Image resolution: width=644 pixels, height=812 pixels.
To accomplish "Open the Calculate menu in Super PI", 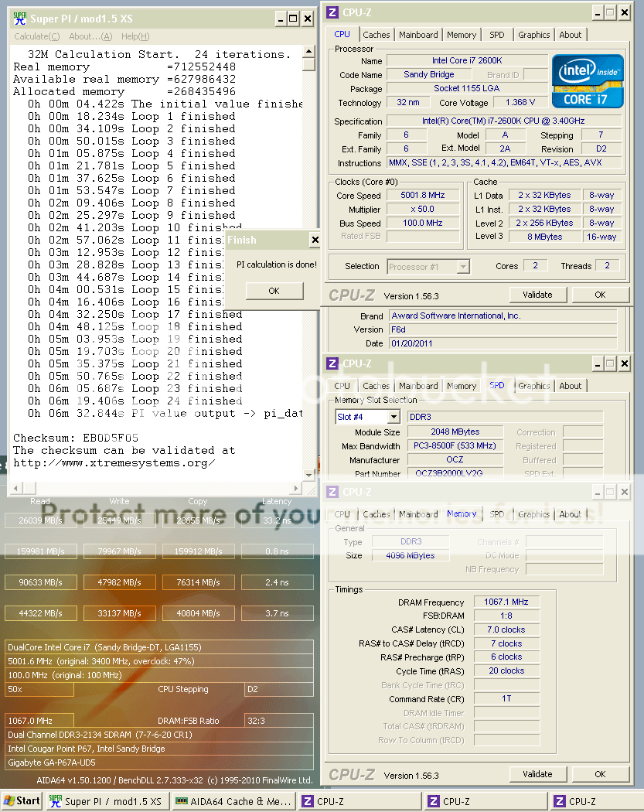I will click(x=37, y=36).
